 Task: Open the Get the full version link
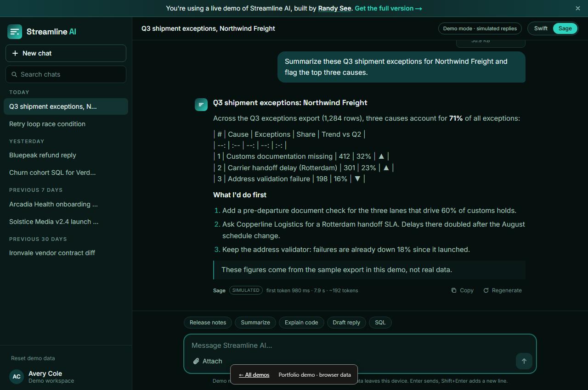[388, 8]
